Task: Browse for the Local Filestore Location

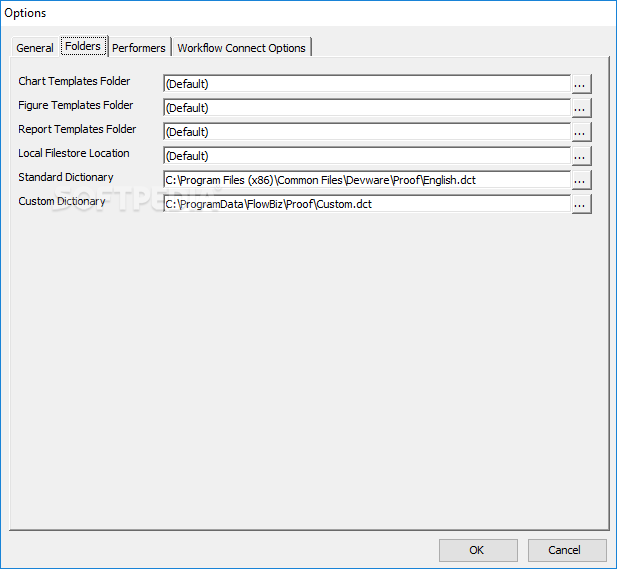Action: (581, 156)
